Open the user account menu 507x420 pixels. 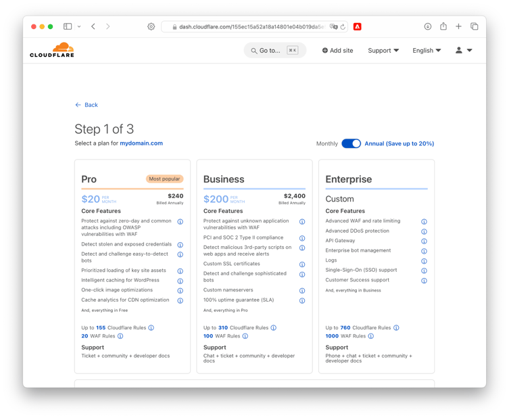pyautogui.click(x=464, y=51)
